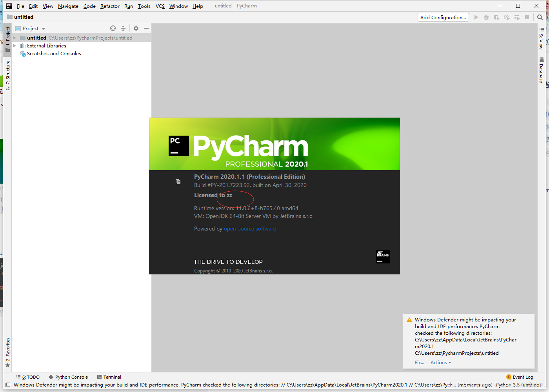Open the Database side tab
The image size is (549, 392).
pyautogui.click(x=541, y=70)
